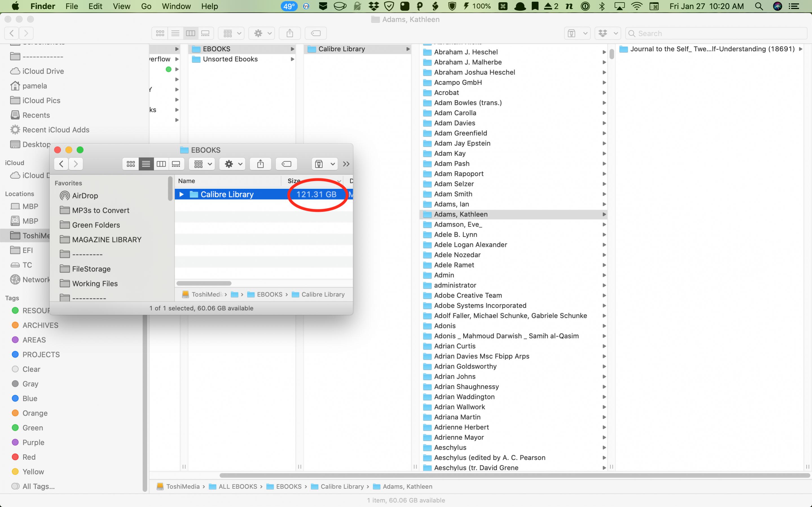Click author column vertical scrollbar
The height and width of the screenshot is (507, 812).
(612, 54)
